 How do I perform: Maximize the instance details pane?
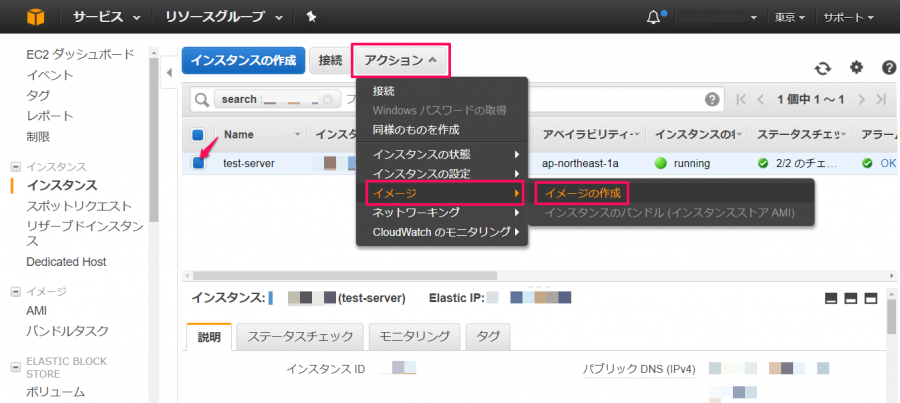[x=871, y=299]
